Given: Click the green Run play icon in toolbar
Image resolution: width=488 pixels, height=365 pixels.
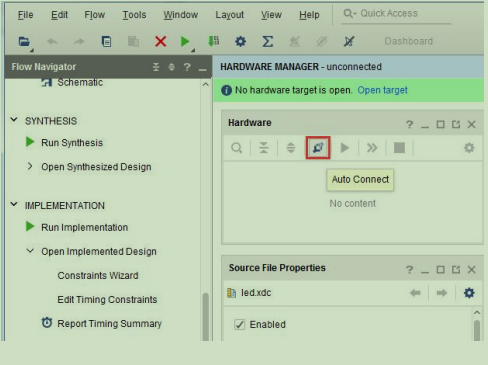Looking at the screenshot, I should pyautogui.click(x=185, y=42).
